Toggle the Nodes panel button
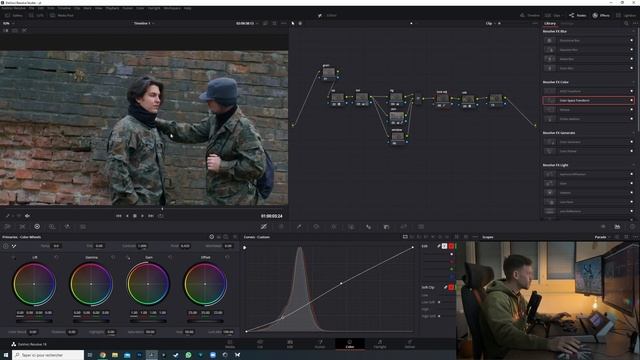 pos(577,15)
